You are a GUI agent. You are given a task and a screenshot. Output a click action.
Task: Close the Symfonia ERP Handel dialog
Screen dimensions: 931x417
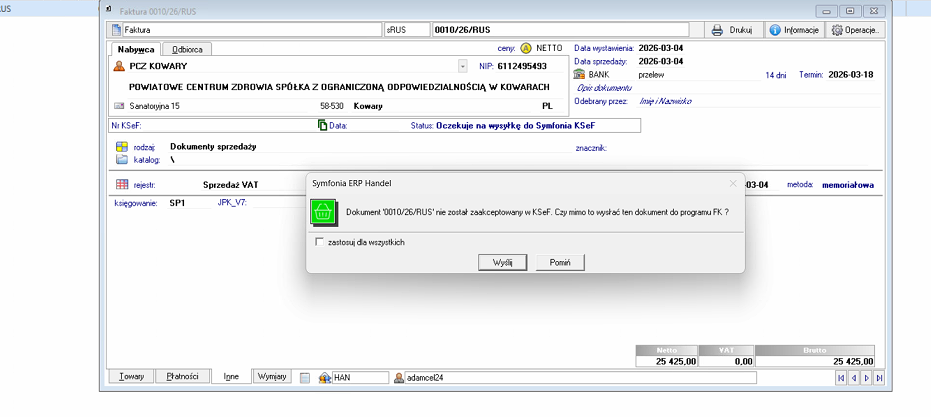[x=733, y=184]
